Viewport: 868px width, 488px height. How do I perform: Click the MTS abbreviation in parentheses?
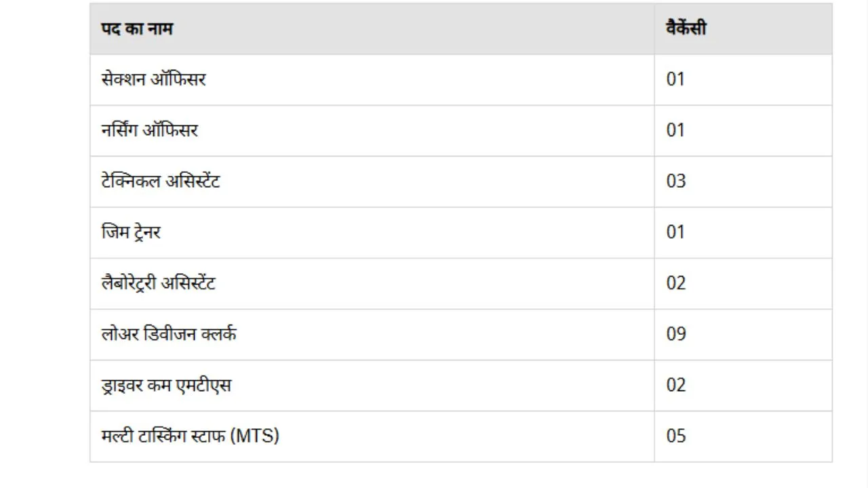click(x=255, y=436)
